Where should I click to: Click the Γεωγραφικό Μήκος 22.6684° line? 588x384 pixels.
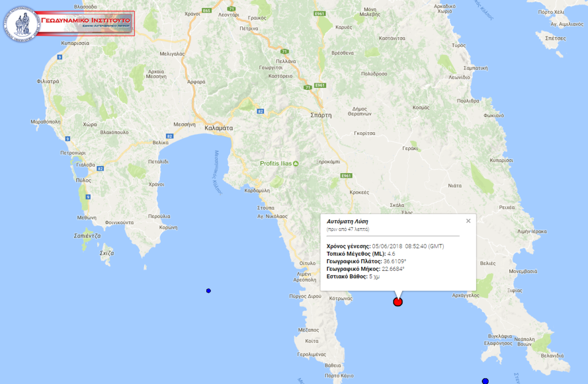[x=365, y=269]
